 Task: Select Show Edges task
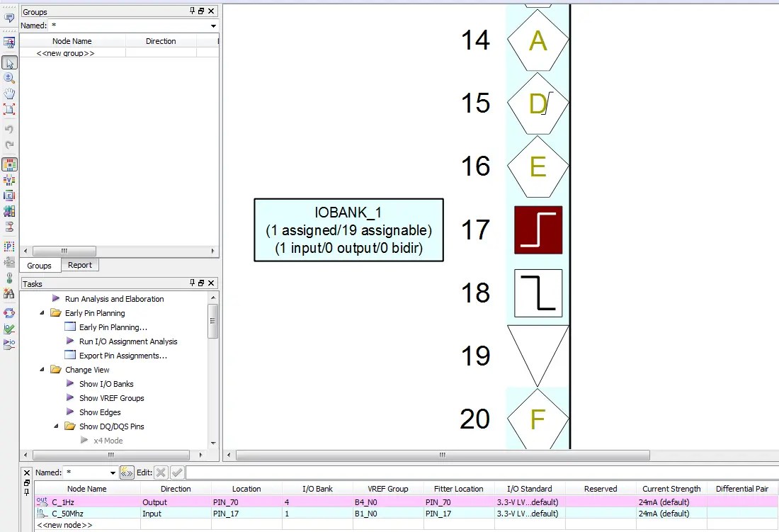coord(100,412)
